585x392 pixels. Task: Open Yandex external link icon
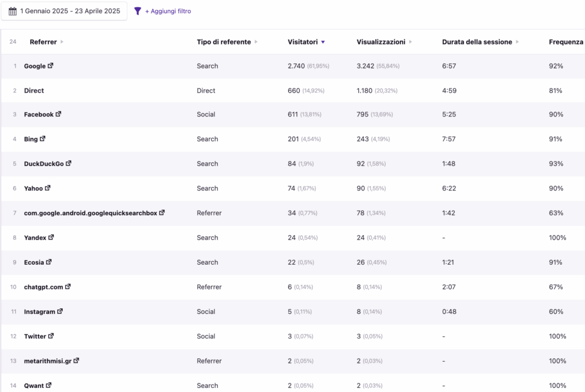tap(51, 237)
